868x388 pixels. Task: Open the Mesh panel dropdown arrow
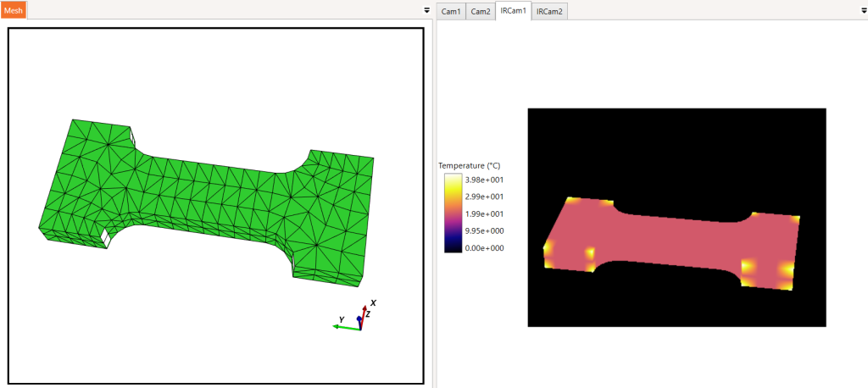point(427,10)
